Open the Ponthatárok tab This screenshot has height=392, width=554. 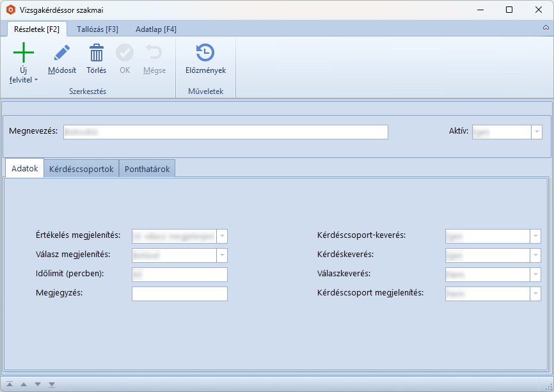pyautogui.click(x=147, y=169)
